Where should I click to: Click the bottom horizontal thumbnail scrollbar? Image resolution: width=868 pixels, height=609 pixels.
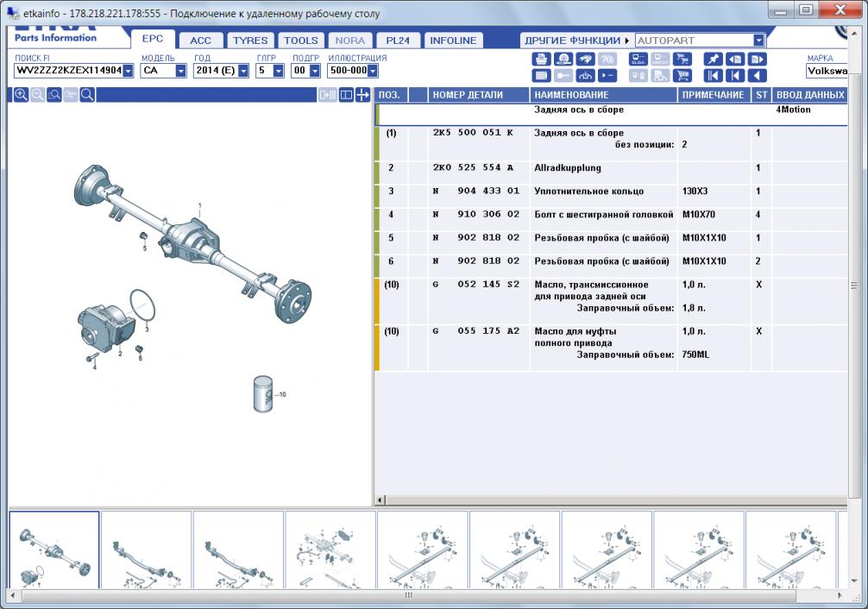(408, 596)
